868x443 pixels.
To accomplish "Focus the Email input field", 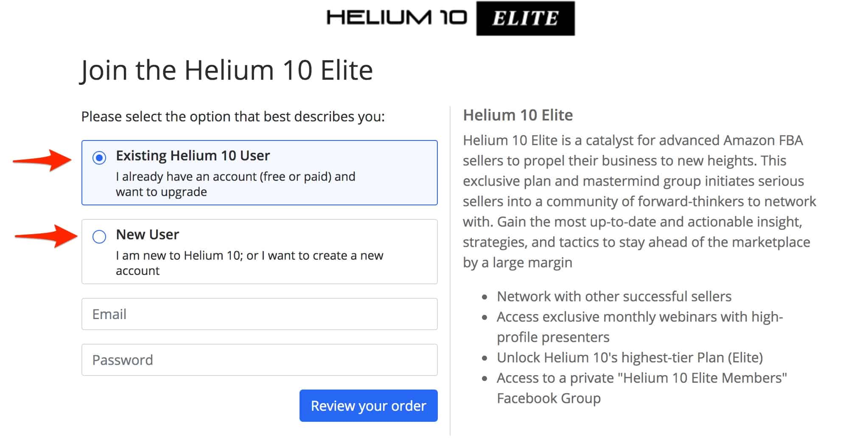I will coord(259,314).
